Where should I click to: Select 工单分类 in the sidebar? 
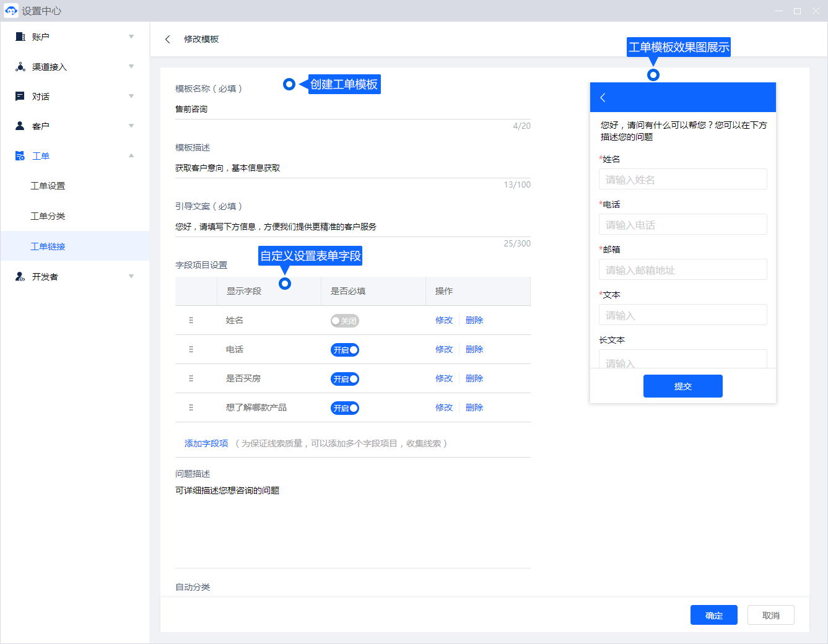pos(48,216)
